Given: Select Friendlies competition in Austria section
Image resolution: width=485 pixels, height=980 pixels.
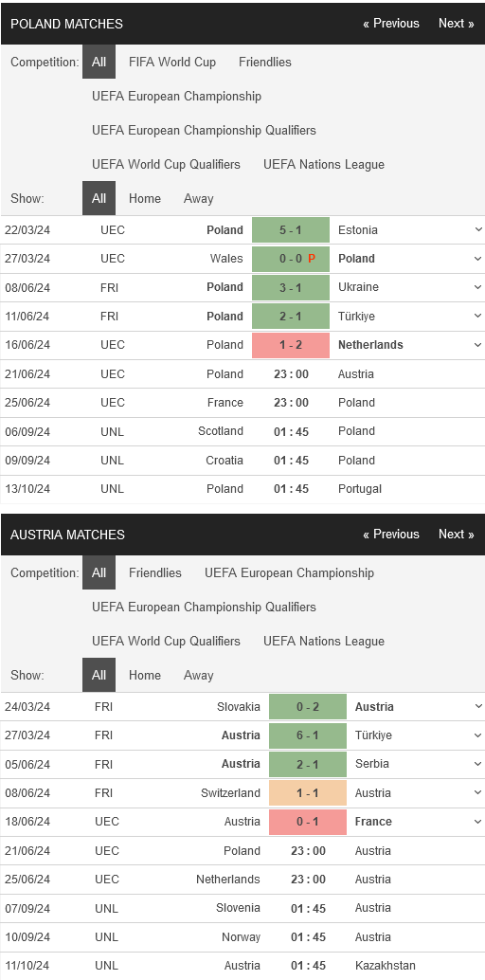Looking at the screenshot, I should click(x=155, y=572).
